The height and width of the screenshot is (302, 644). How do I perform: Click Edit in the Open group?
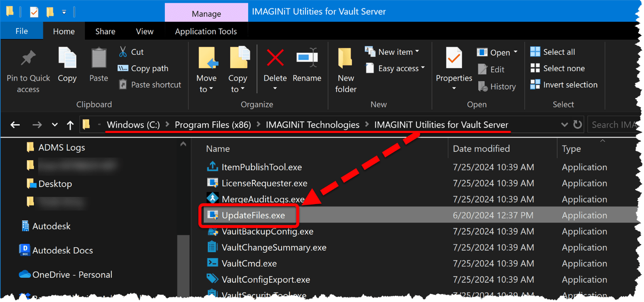(x=491, y=69)
